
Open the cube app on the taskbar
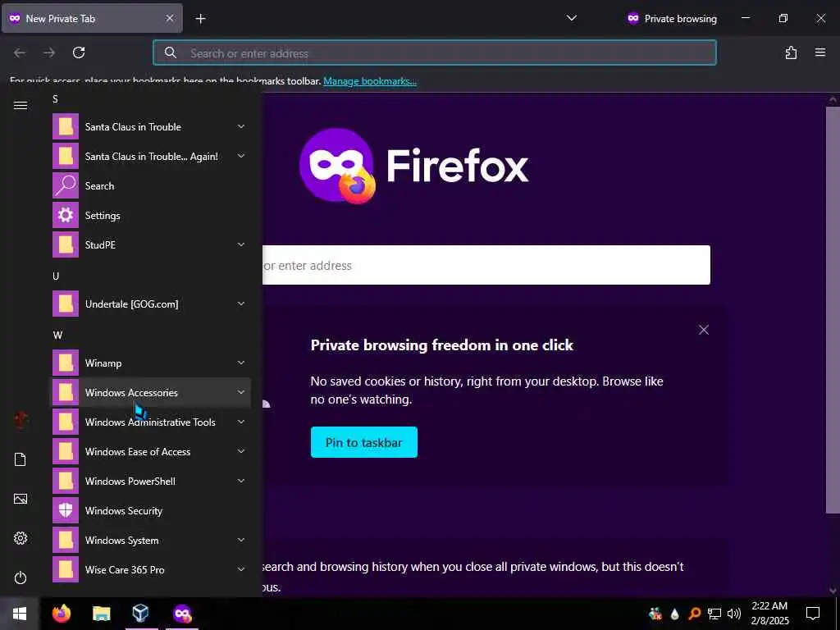141,614
